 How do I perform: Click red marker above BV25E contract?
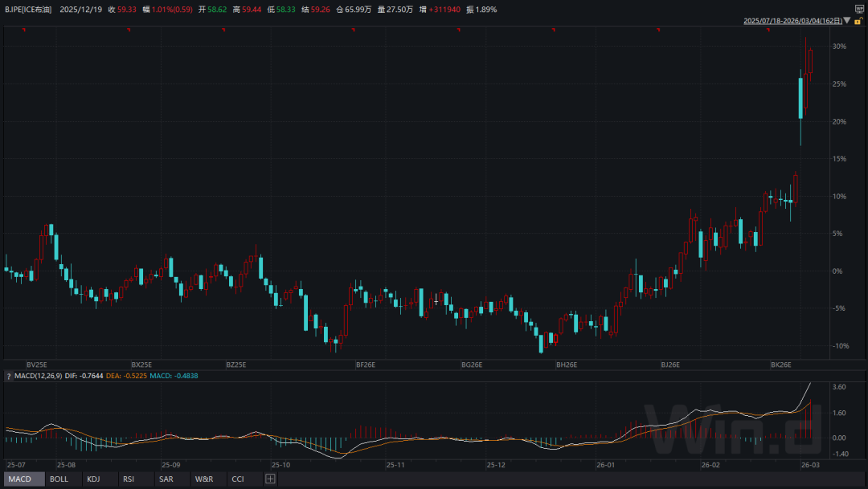pyautogui.click(x=24, y=30)
